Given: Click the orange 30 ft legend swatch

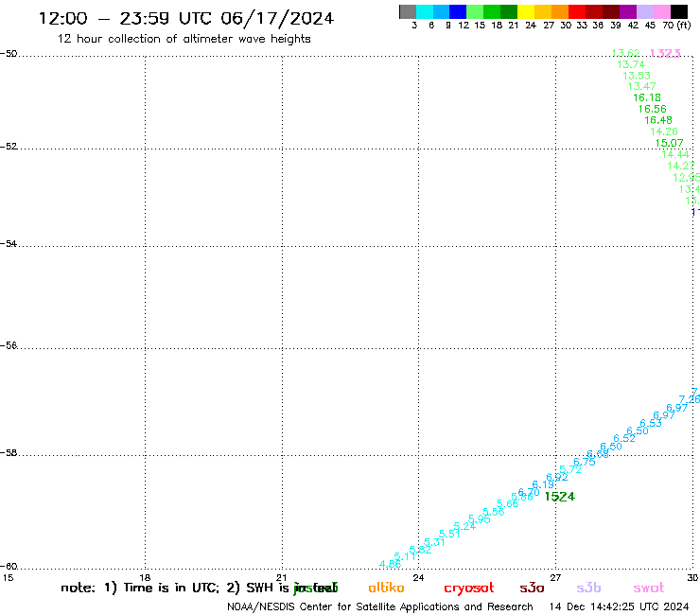Looking at the screenshot, I should 560,11.
